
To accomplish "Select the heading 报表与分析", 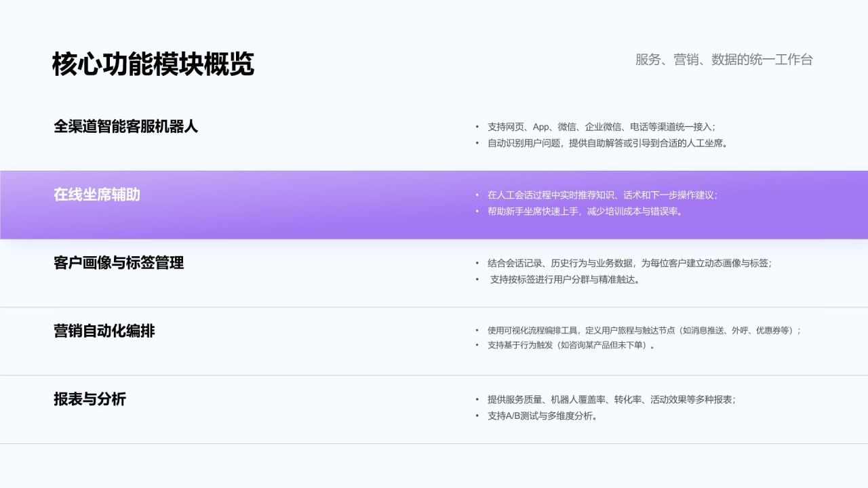I will coord(90,399).
